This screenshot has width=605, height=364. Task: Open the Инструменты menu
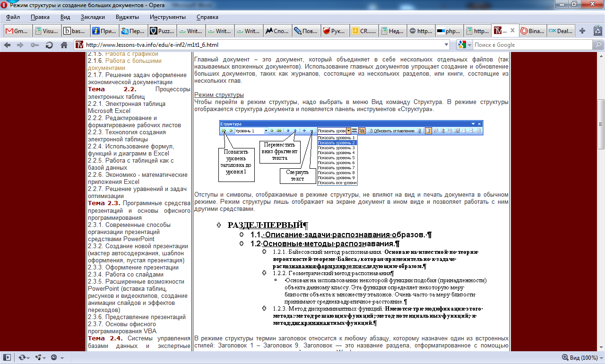pyautogui.click(x=167, y=17)
